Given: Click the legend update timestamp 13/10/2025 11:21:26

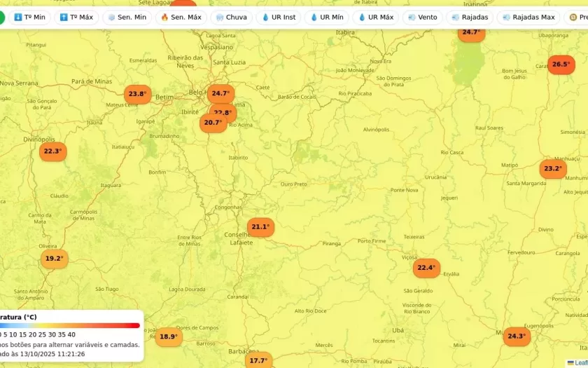Looking at the screenshot, I should pos(52,354).
